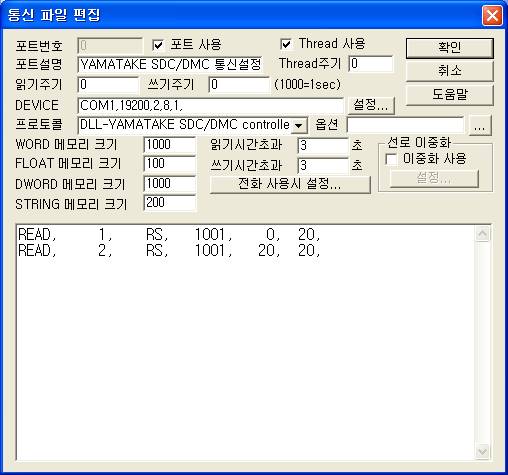Click the DEVICE COM1 text field
Image resolution: width=508 pixels, height=475 pixels.
pos(210,105)
